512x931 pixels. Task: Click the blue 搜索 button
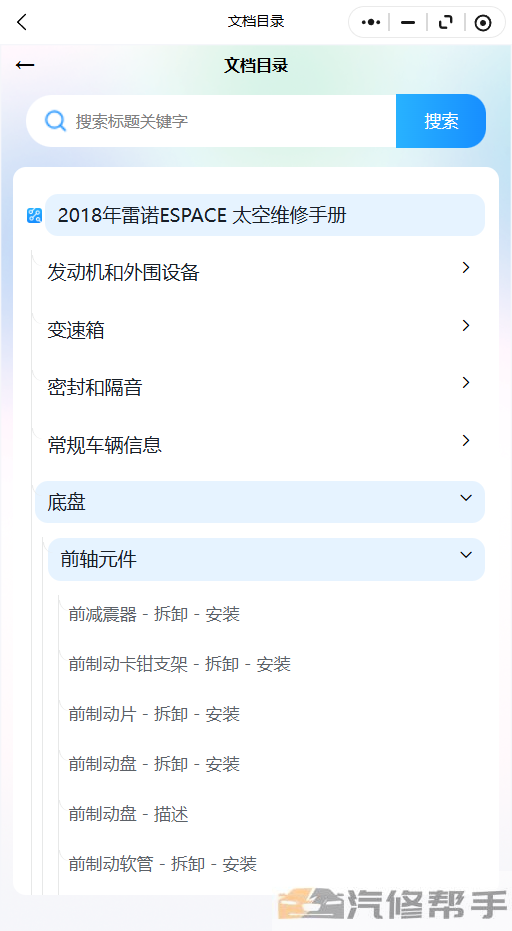point(441,121)
